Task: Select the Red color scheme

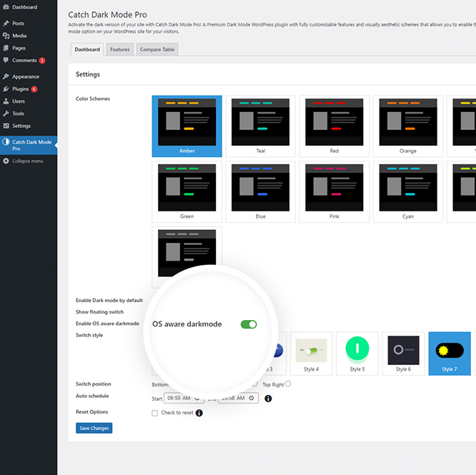Action: [x=334, y=126]
